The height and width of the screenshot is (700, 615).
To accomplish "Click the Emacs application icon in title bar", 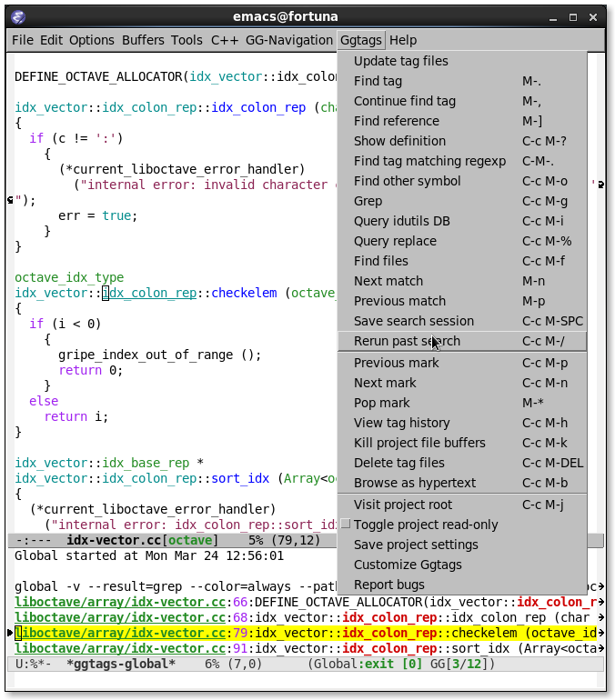I will 18,17.
